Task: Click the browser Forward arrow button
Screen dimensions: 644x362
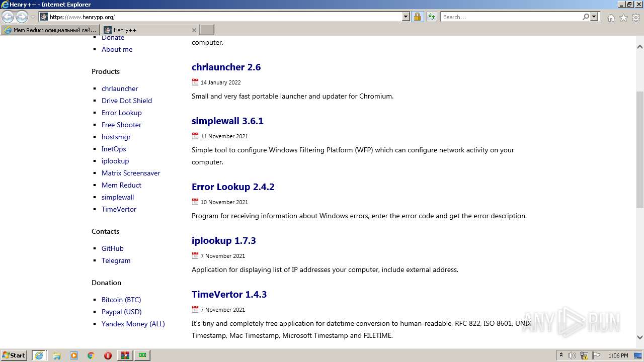Action: [22, 17]
